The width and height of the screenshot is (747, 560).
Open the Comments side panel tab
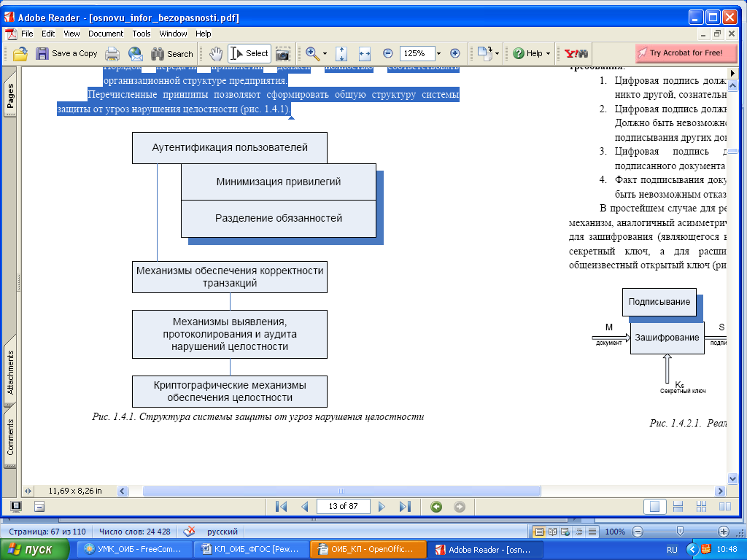click(x=9, y=436)
